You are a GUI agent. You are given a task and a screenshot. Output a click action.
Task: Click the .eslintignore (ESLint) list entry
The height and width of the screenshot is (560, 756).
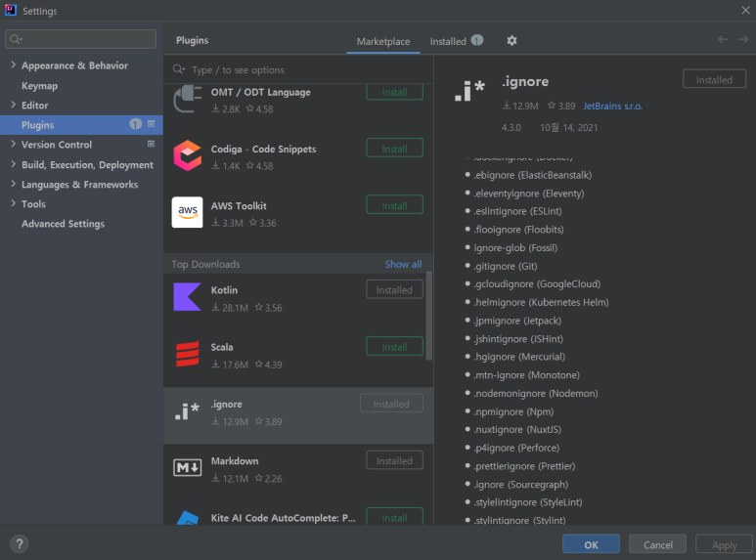pyautogui.click(x=517, y=211)
